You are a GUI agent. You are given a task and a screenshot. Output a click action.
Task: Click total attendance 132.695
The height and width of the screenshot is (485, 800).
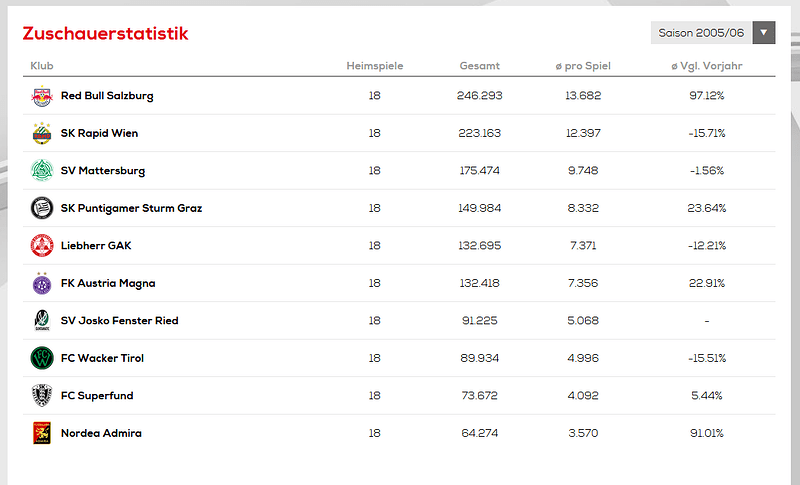480,246
